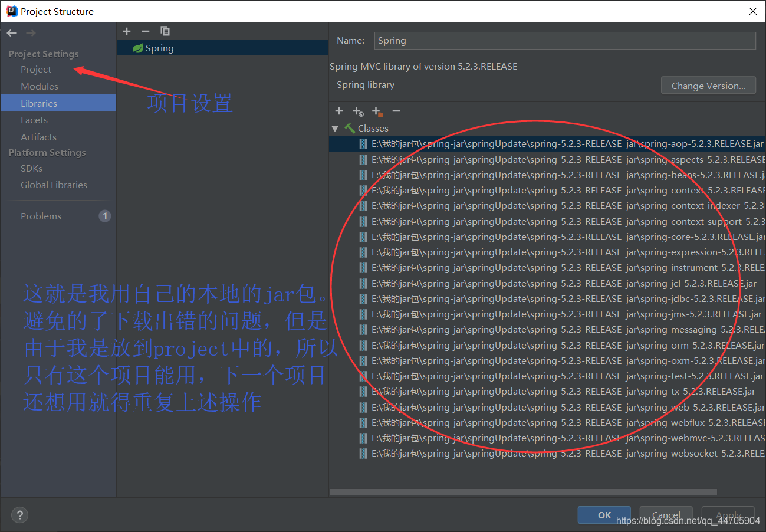Select Libraries in the sidebar
Image resolution: width=766 pixels, height=532 pixels.
[x=58, y=103]
